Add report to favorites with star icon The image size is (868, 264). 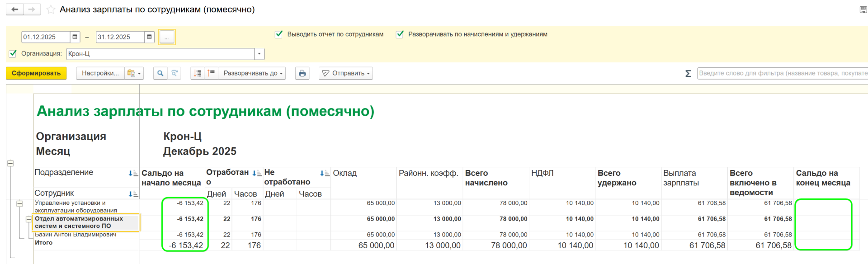coord(51,9)
